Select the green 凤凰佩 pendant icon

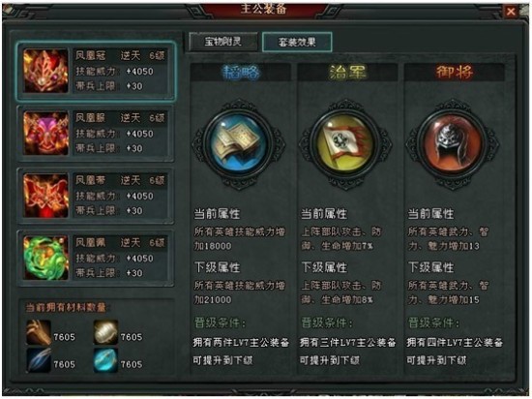tap(45, 258)
